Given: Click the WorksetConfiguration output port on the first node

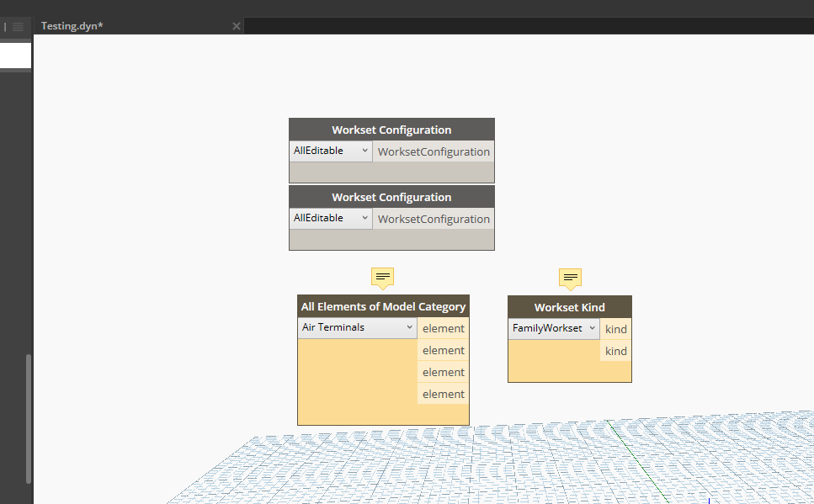Looking at the screenshot, I should click(x=433, y=151).
